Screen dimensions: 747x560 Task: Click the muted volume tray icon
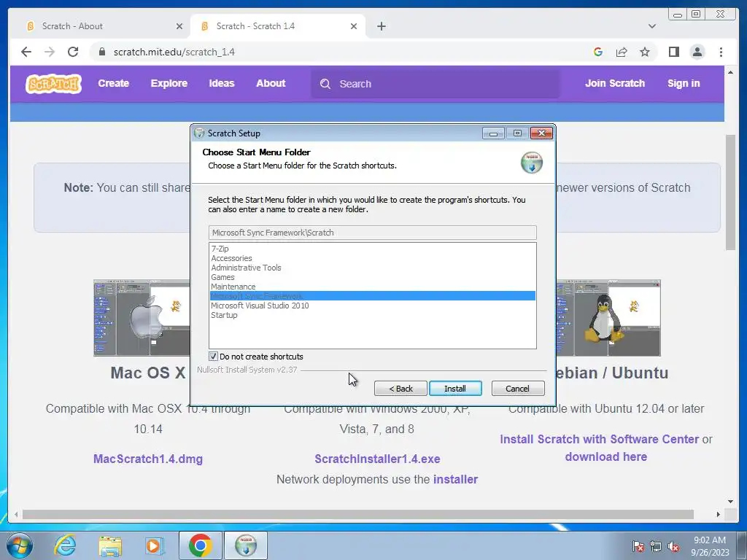tap(673, 546)
